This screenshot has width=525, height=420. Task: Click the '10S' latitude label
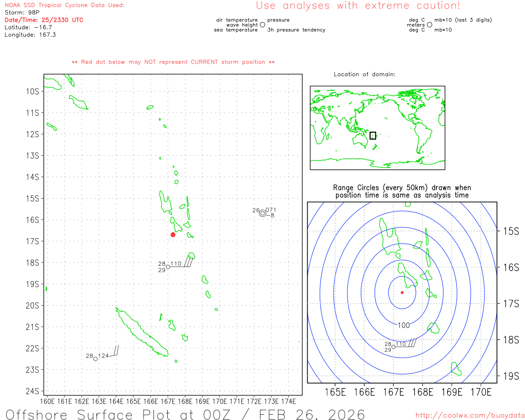point(32,91)
